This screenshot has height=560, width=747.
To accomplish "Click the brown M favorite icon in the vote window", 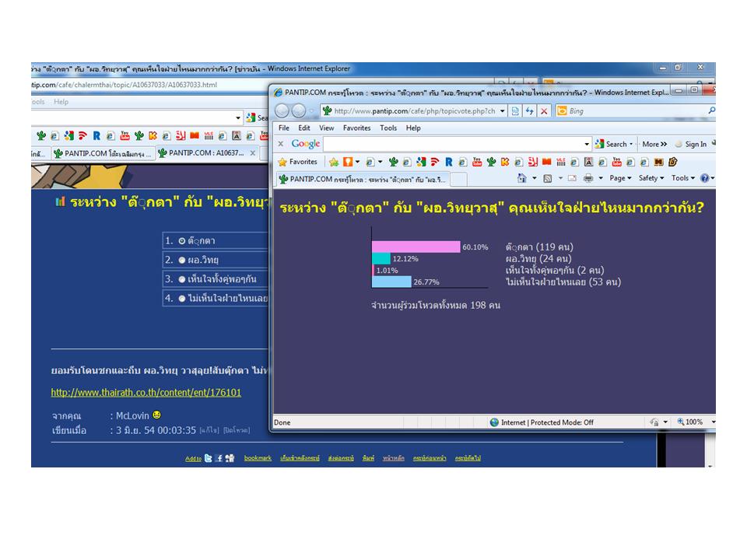I will click(x=659, y=162).
